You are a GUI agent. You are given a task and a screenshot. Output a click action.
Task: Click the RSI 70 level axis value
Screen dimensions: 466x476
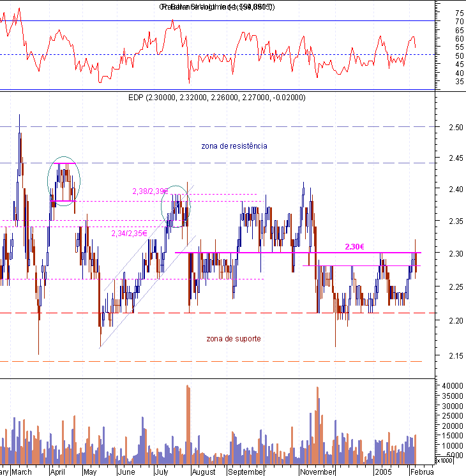460,22
